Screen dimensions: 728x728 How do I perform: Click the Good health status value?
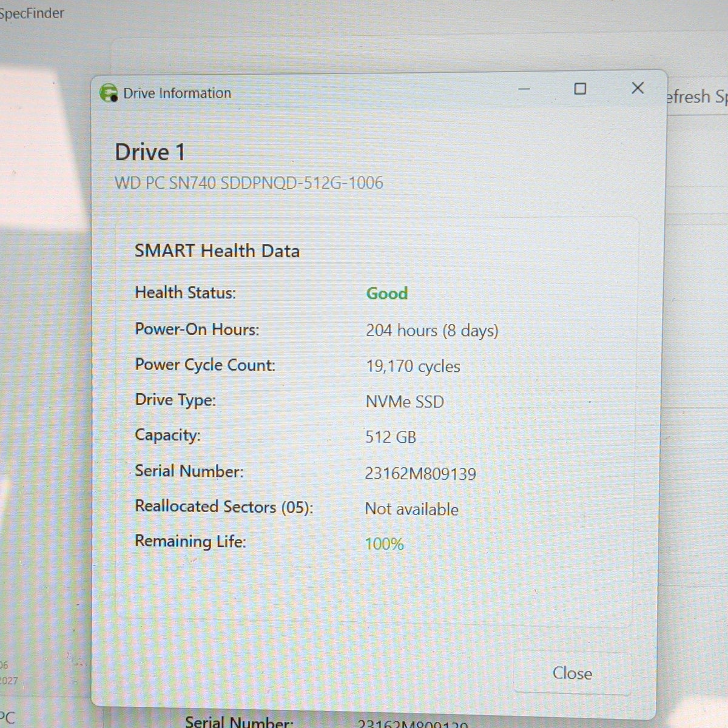click(x=386, y=294)
